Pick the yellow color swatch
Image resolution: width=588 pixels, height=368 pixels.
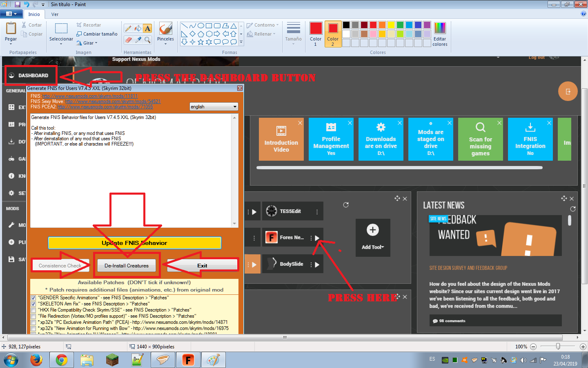pyautogui.click(x=391, y=25)
